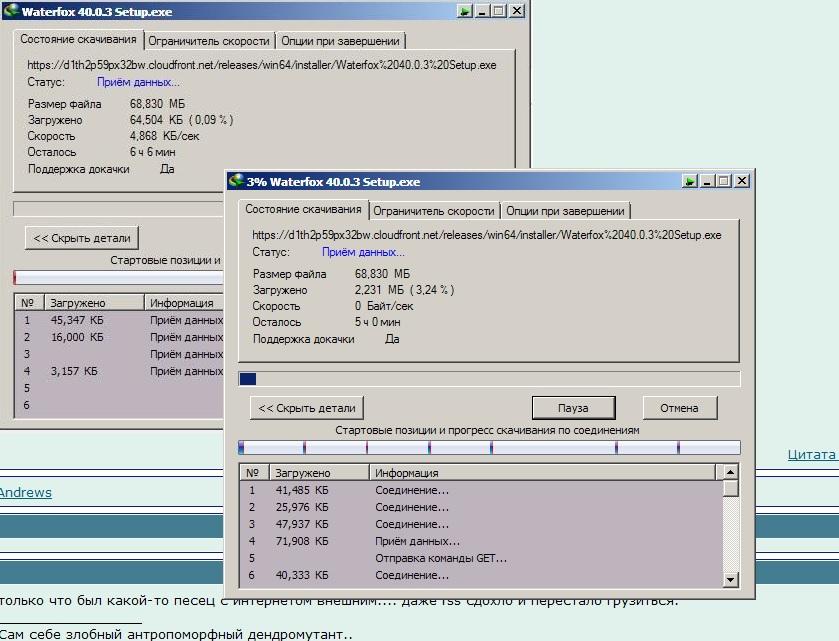
Task: Minimize the 3% Waterfox download window
Action: pos(707,181)
